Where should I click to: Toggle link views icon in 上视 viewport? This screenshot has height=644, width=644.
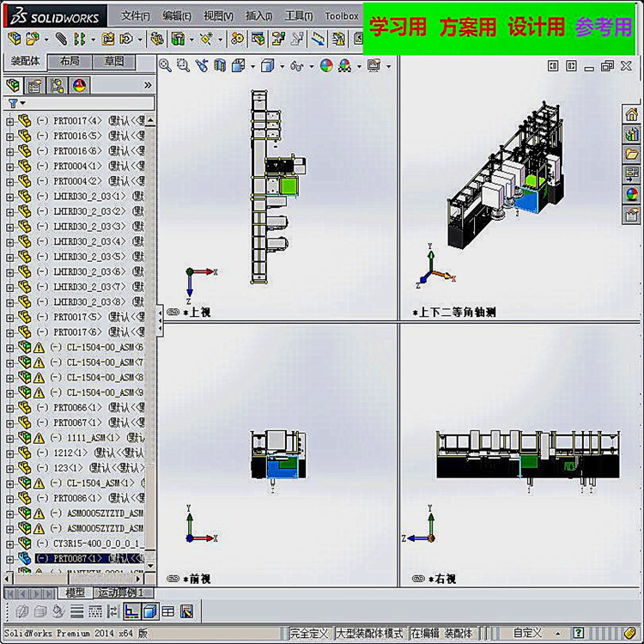[173, 313]
